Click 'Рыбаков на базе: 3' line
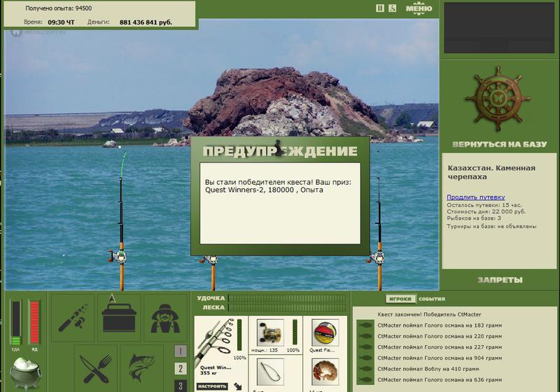 (474, 218)
